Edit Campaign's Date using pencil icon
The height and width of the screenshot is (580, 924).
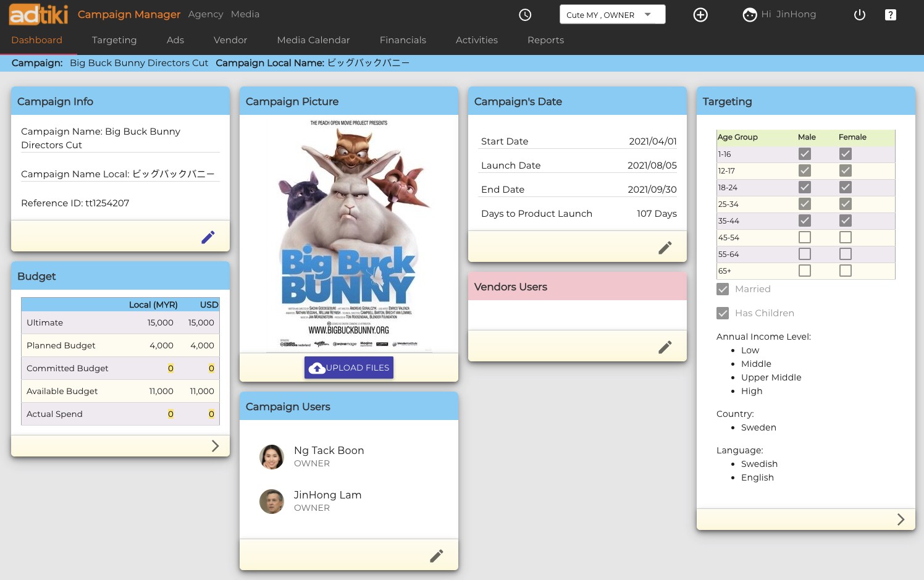click(665, 248)
